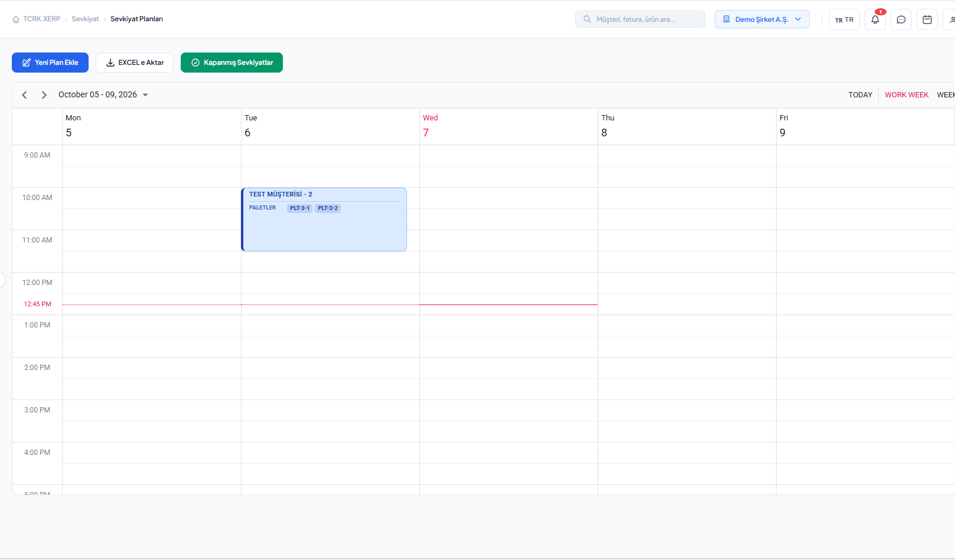Select the Wed 7 day header

point(509,126)
